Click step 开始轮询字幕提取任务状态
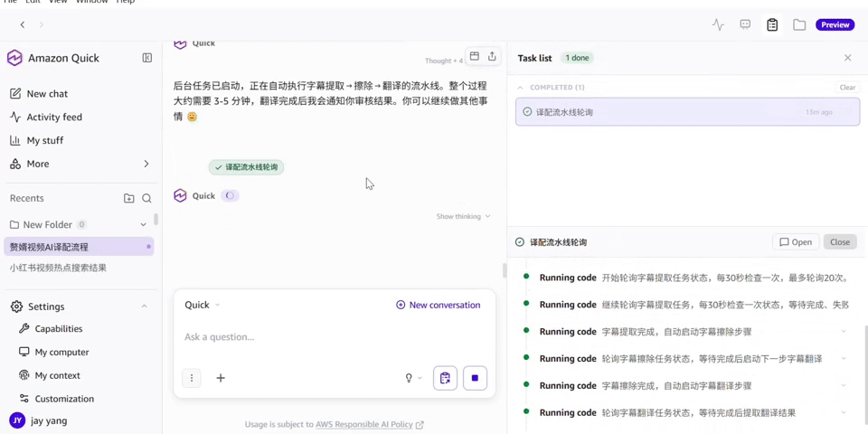The width and height of the screenshot is (868, 434). [x=694, y=278]
